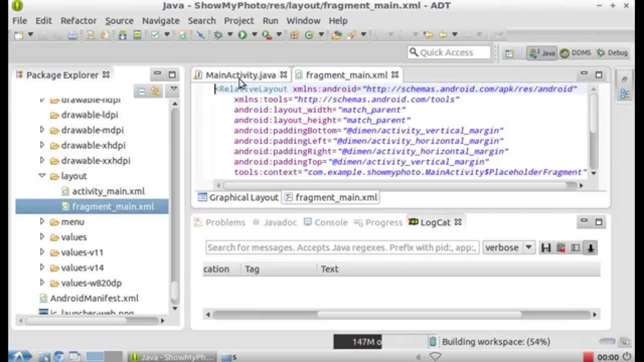Open the Android Virtual Device Manager icon
This screenshot has width=644, height=362.
(137, 35)
